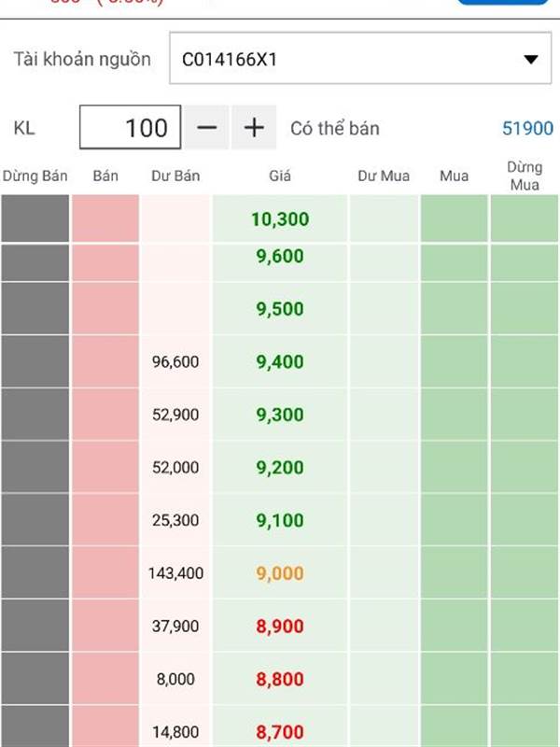Image resolution: width=560 pixels, height=747 pixels.
Task: Click the Mua cell at price 8,700
Action: point(454,726)
